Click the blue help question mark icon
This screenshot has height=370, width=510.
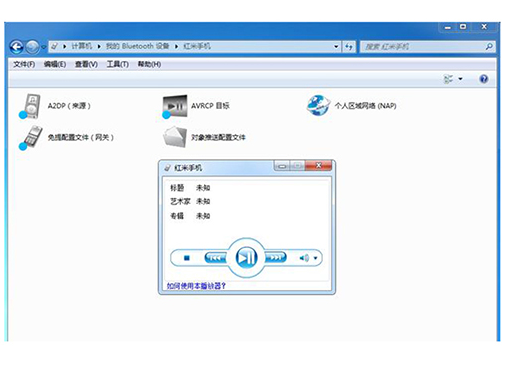483,79
